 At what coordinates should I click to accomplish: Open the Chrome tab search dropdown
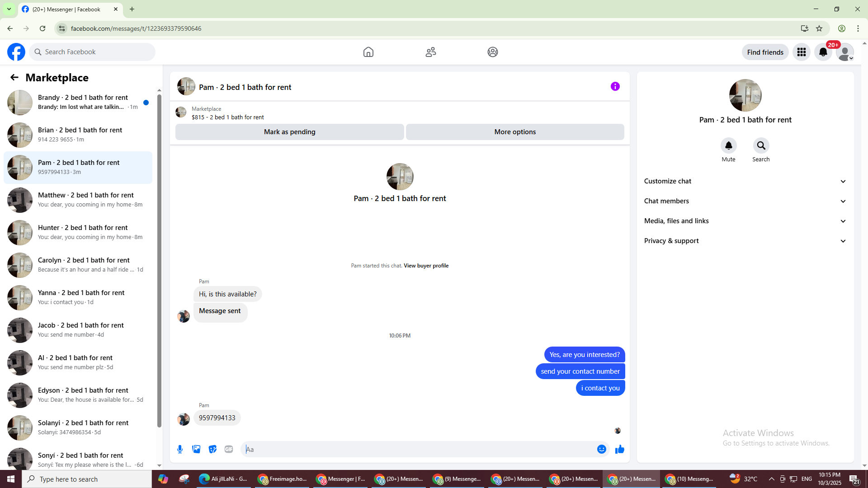click(9, 9)
